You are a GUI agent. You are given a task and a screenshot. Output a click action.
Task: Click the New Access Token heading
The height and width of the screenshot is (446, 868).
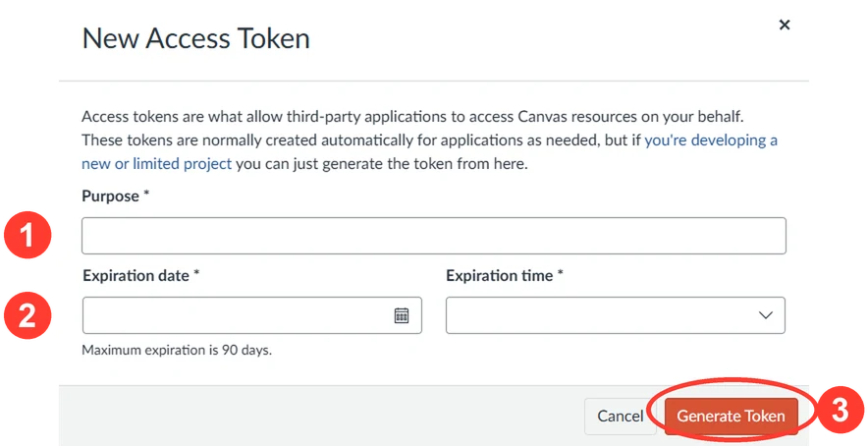196,38
